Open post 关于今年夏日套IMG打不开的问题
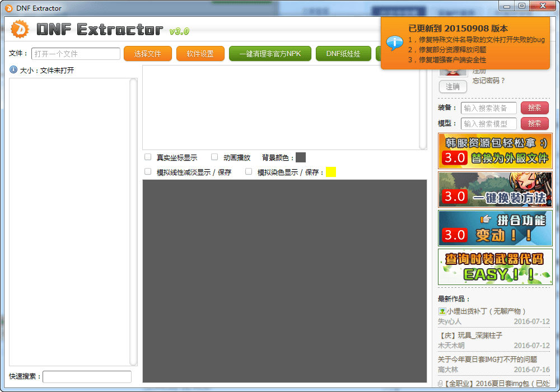The height and width of the screenshot is (392, 560). (x=488, y=360)
